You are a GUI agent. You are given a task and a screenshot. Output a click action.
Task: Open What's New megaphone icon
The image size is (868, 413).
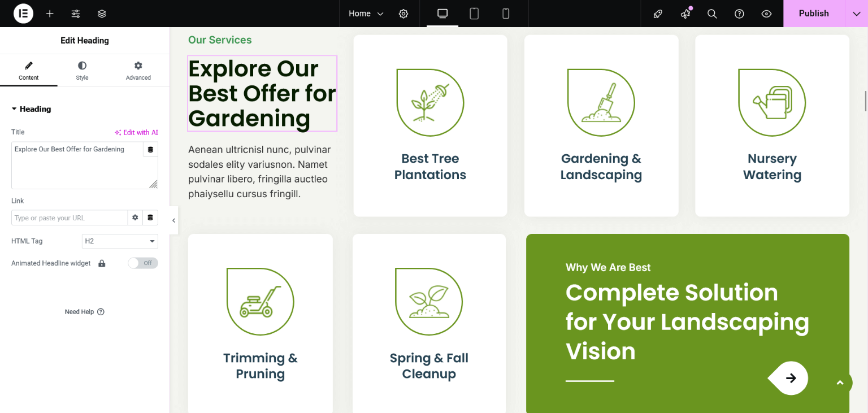pyautogui.click(x=685, y=14)
